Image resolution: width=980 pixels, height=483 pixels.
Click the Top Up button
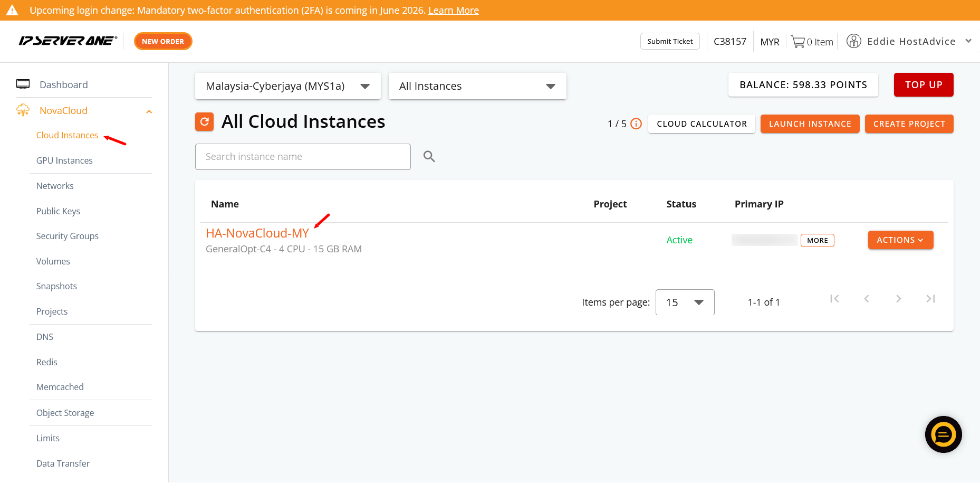click(x=924, y=85)
